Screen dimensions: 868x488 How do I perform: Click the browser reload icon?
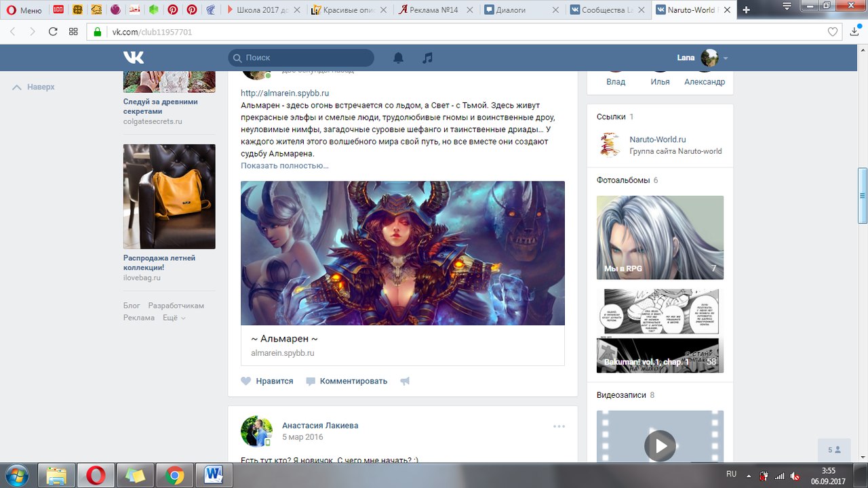(53, 31)
